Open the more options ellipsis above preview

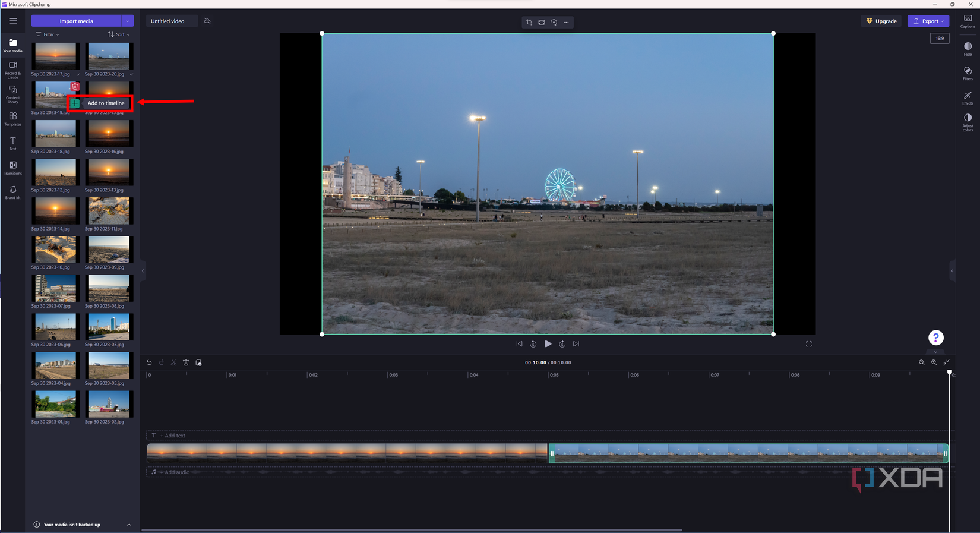tap(566, 22)
